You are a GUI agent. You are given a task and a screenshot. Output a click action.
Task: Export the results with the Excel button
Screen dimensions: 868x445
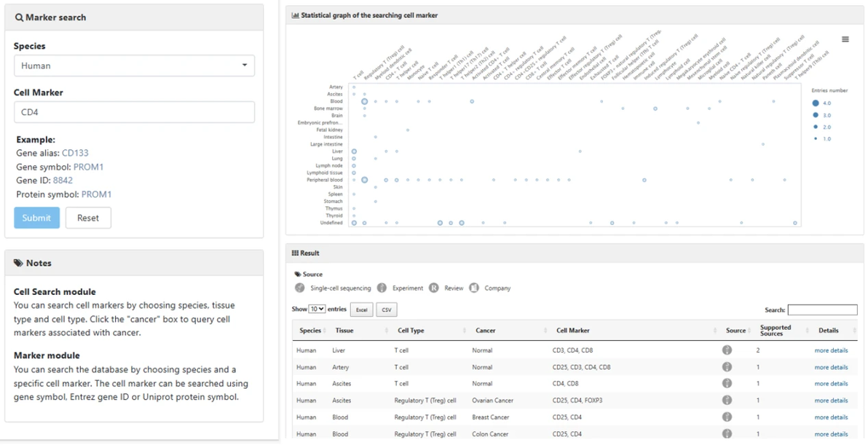point(360,310)
